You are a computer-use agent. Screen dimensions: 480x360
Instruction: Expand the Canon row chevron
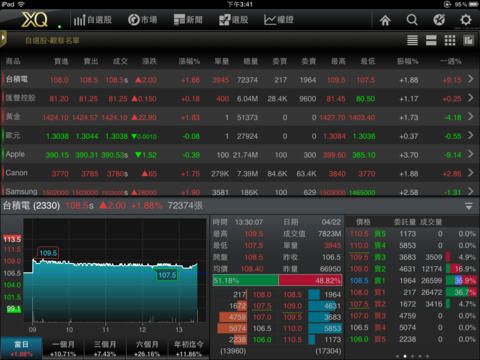click(x=470, y=173)
